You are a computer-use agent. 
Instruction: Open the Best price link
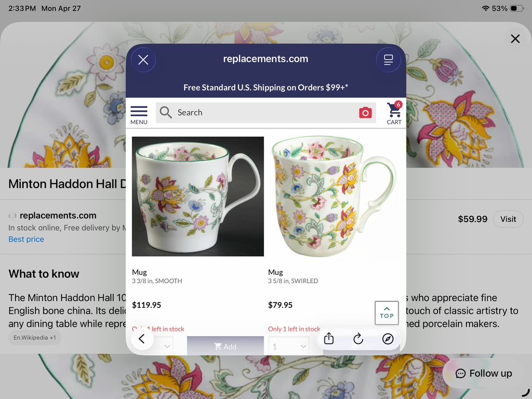[26, 239]
